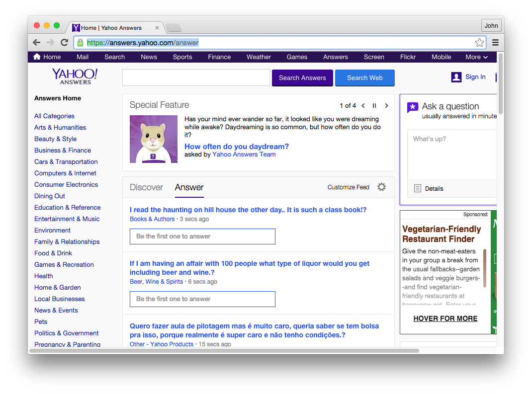Switch to the Discover tab
532x394 pixels.
(x=146, y=187)
